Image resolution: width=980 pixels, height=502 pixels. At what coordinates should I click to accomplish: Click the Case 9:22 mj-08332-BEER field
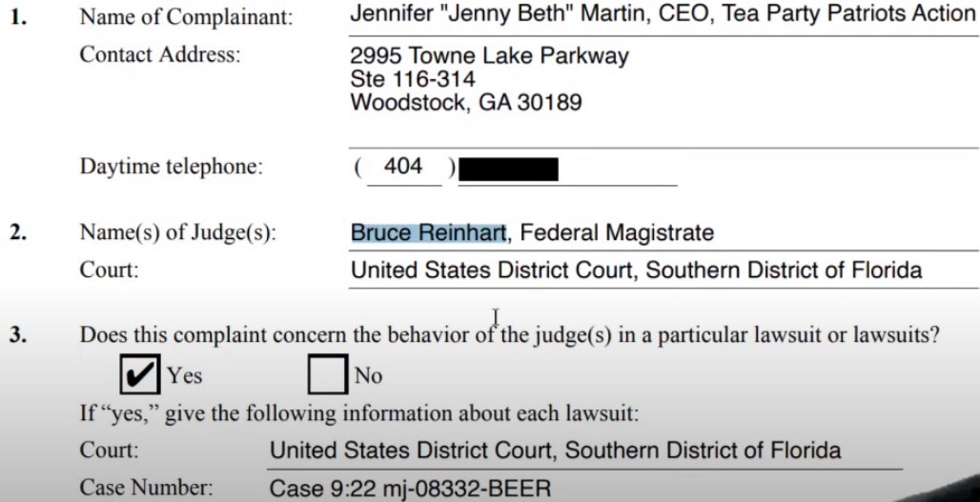click(x=410, y=490)
